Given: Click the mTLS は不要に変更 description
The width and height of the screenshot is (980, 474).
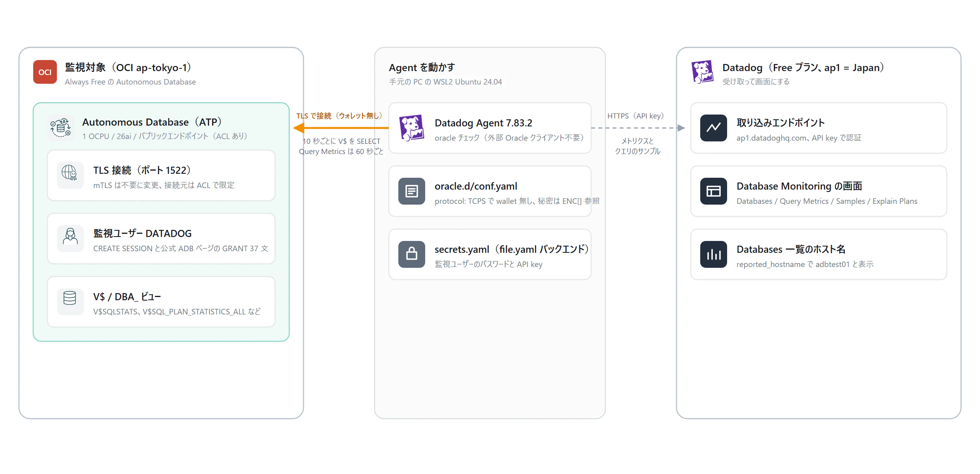Looking at the screenshot, I should point(164,185).
